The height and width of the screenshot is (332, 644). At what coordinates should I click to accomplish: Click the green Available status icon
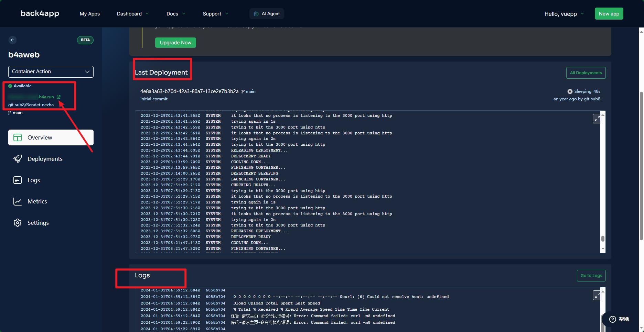coord(10,86)
